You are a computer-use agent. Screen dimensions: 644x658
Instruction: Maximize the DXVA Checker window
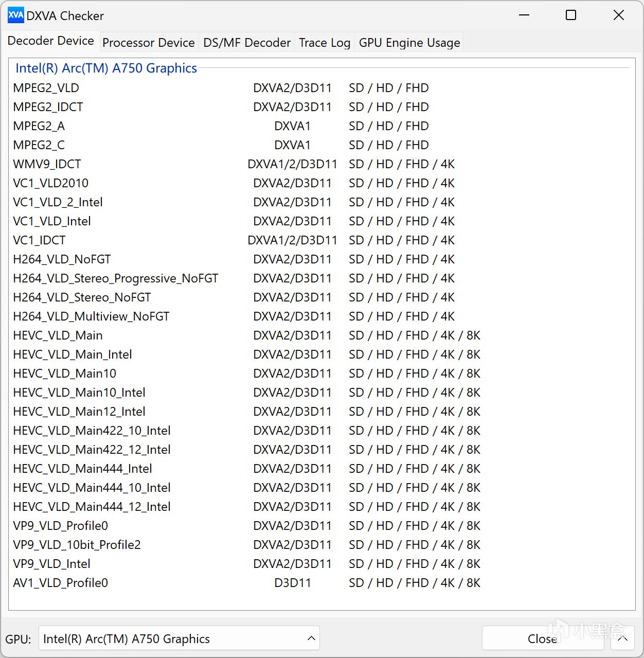pos(571,15)
